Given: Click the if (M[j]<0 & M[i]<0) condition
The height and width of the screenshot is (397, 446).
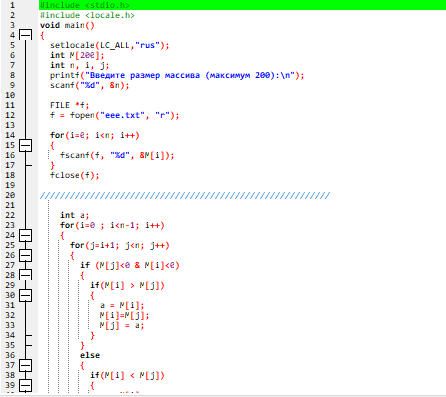Looking at the screenshot, I should [130, 265].
